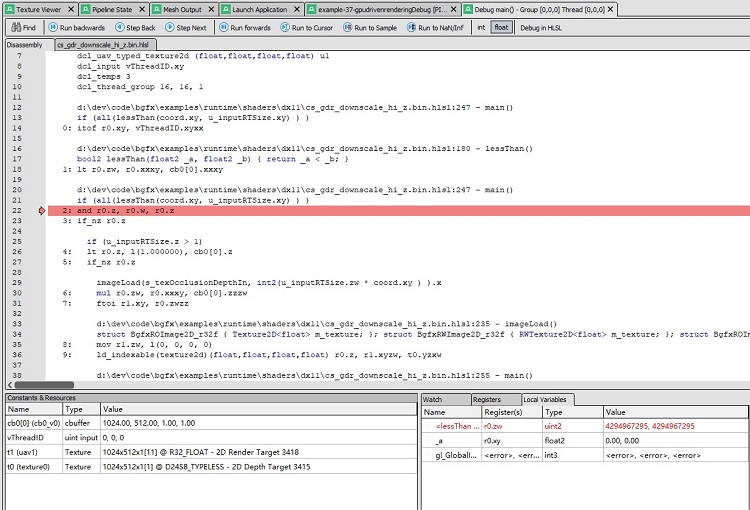Open the Texture Viewer tab
Viewport: 750px width, 510px height.
tap(36, 8)
